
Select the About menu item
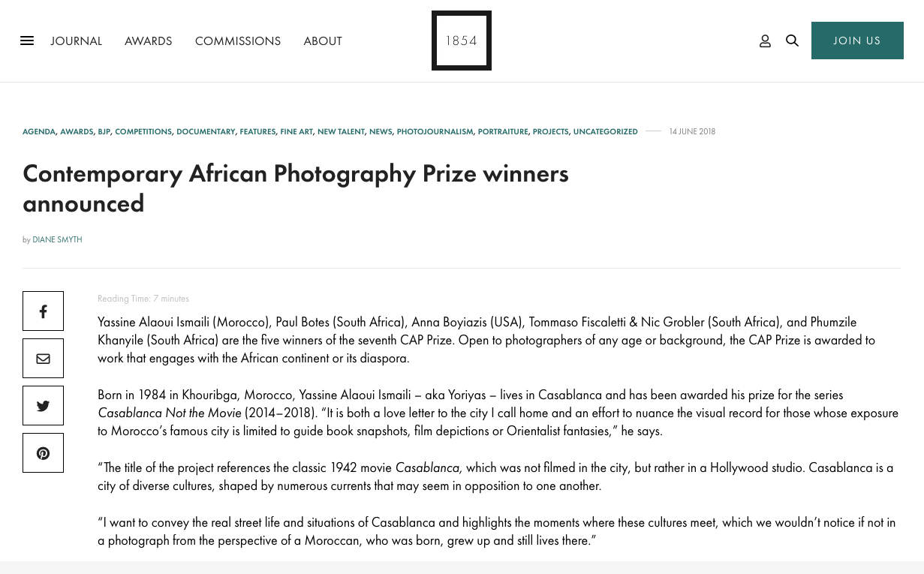[323, 41]
